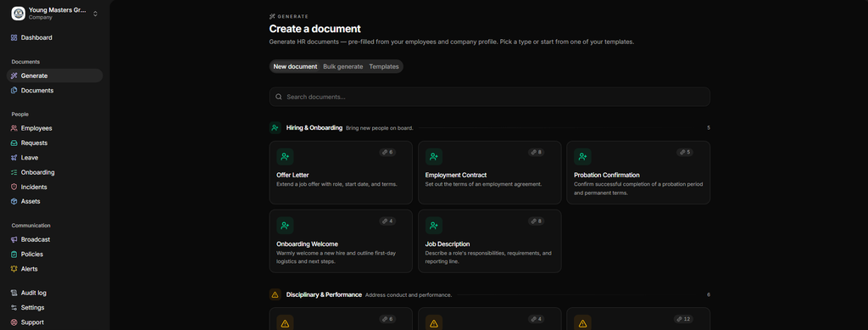This screenshot has height=330, width=868.
Task: Open Broadcast under Communication
Action: point(54,239)
